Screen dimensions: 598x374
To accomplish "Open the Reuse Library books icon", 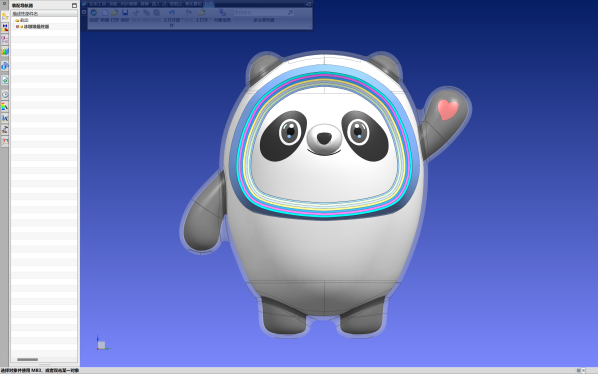I will pyautogui.click(x=5, y=51).
